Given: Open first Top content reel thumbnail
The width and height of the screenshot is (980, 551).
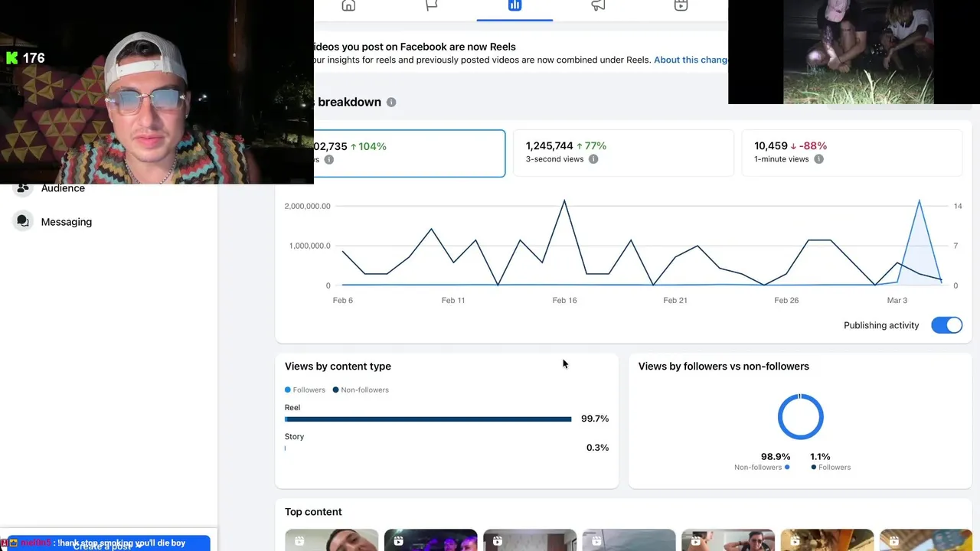Looking at the screenshot, I should (x=332, y=540).
